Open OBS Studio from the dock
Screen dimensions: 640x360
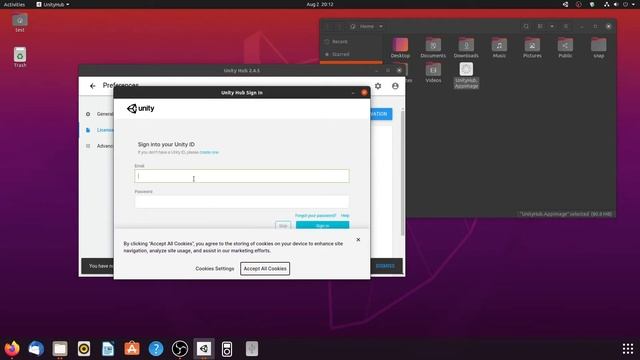[180, 349]
